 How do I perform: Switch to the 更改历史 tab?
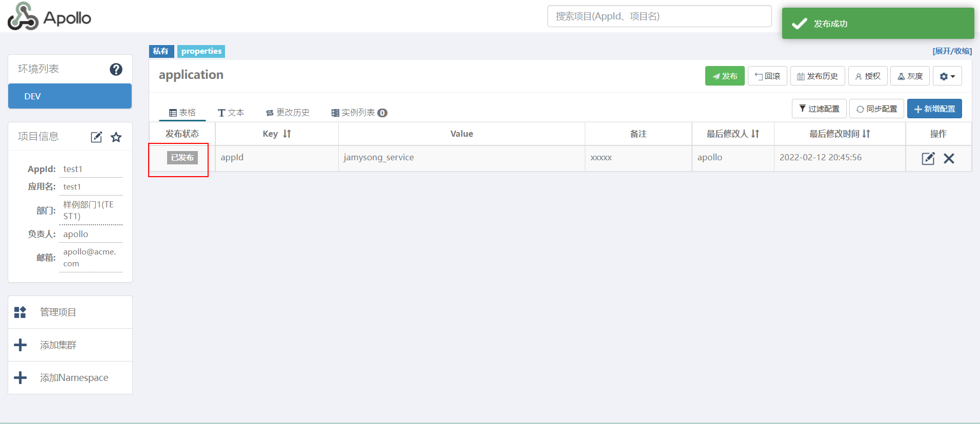[288, 113]
